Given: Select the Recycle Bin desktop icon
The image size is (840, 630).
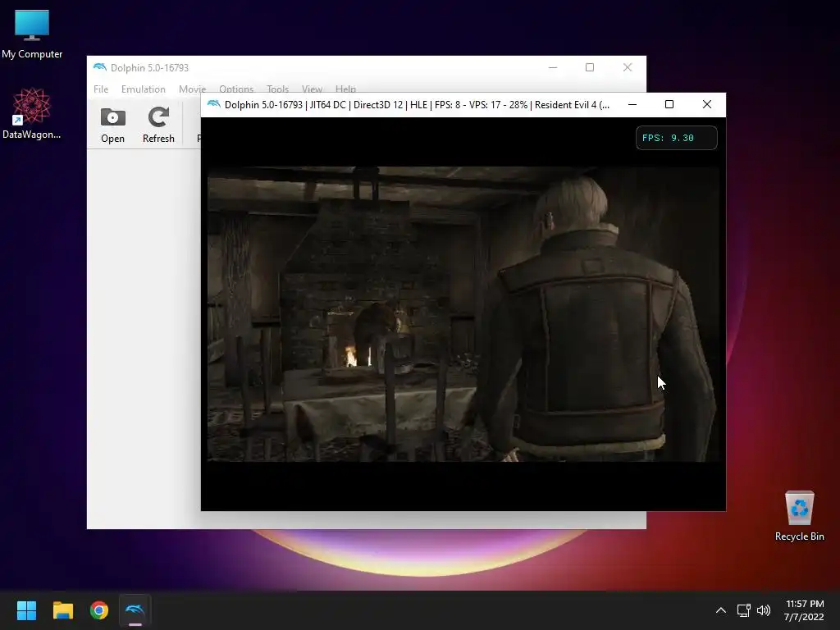Looking at the screenshot, I should point(799,516).
